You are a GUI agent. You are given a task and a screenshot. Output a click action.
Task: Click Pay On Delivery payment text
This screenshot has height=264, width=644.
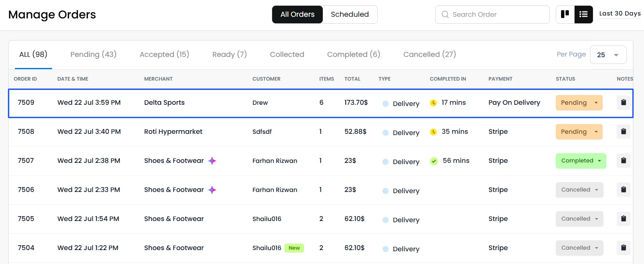(x=514, y=102)
